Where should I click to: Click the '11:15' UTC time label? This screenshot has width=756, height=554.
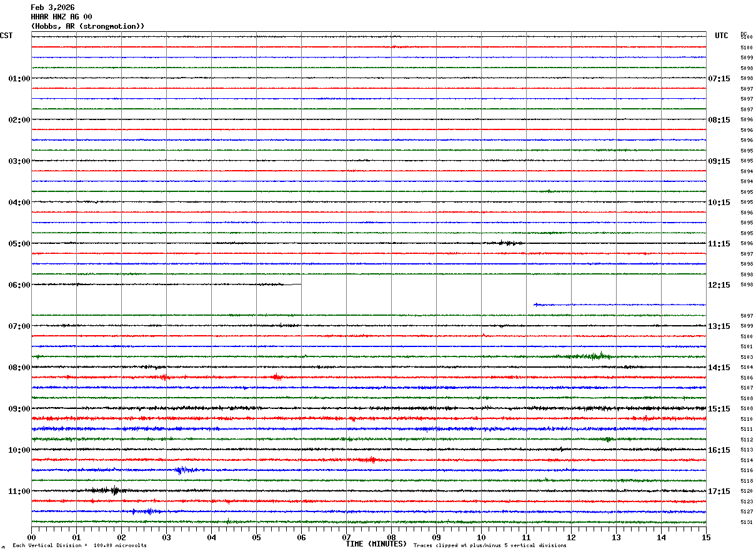(x=719, y=244)
